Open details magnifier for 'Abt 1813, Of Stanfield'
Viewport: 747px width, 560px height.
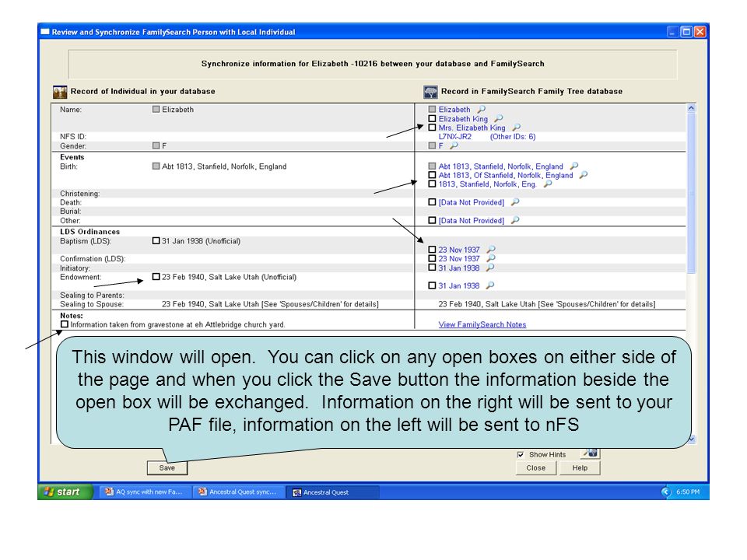point(583,175)
